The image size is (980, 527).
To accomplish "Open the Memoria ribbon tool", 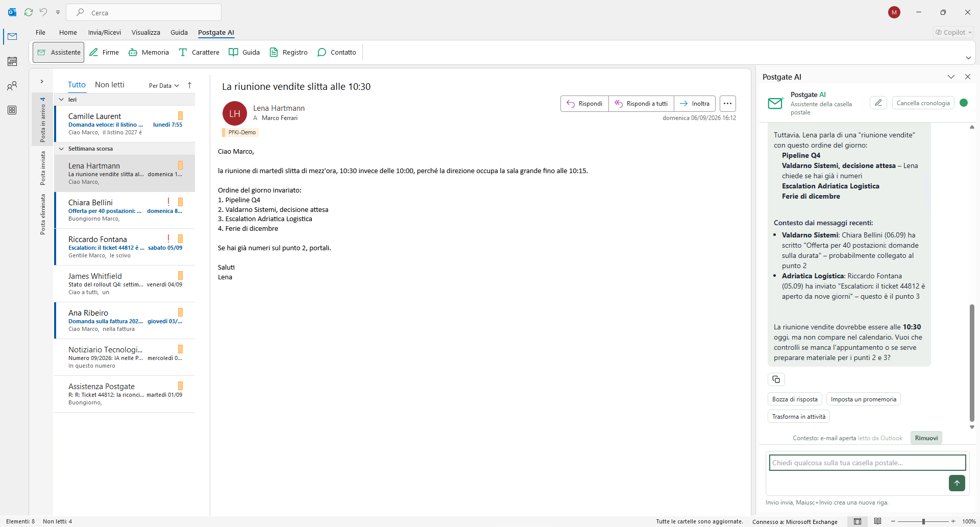I will tap(149, 52).
